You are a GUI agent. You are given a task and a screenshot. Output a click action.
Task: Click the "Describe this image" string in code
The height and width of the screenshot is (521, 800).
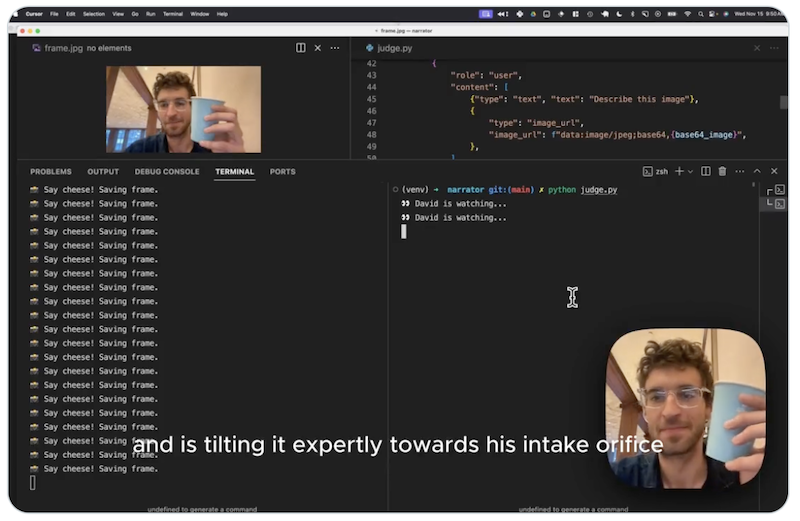[x=639, y=100]
